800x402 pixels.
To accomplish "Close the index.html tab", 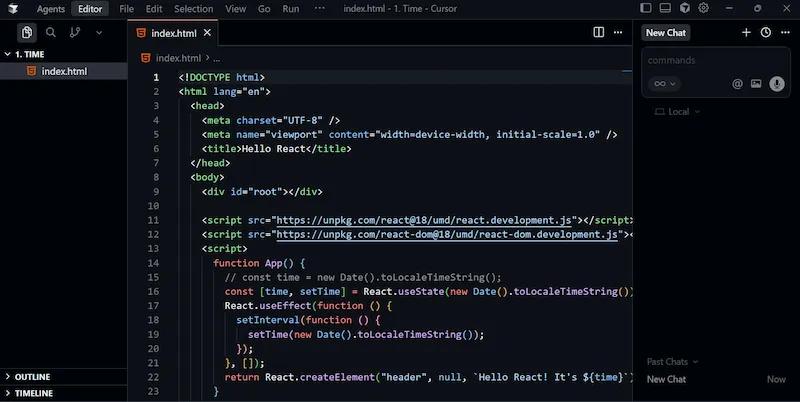I will click(x=207, y=33).
